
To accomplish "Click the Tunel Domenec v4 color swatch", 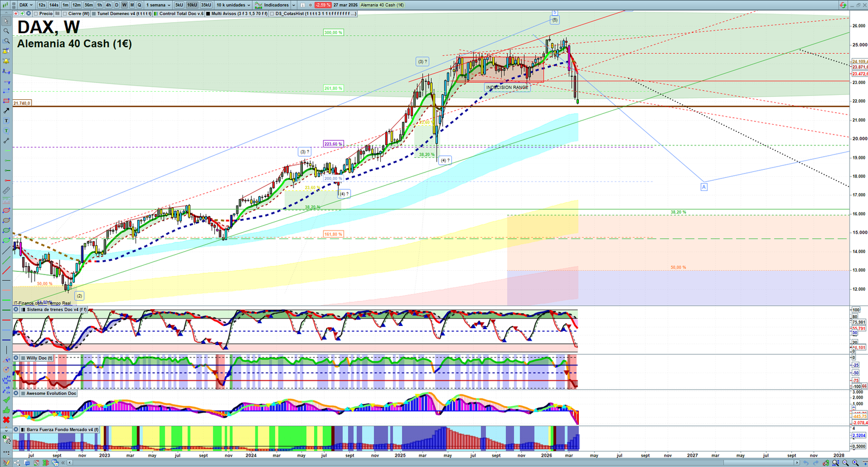I will click(x=94, y=14).
